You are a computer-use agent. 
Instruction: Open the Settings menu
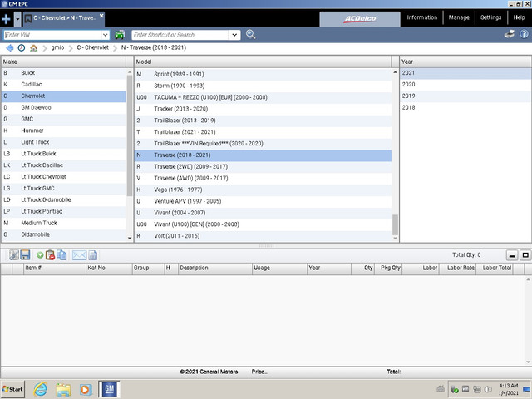(490, 17)
